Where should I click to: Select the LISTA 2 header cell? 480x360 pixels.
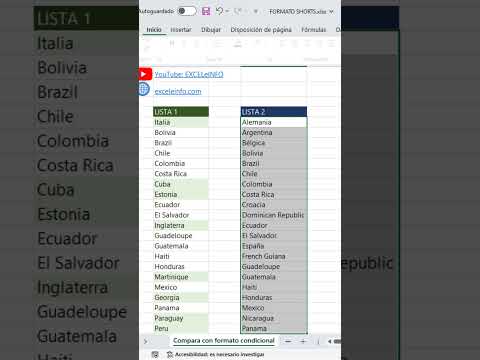point(274,112)
